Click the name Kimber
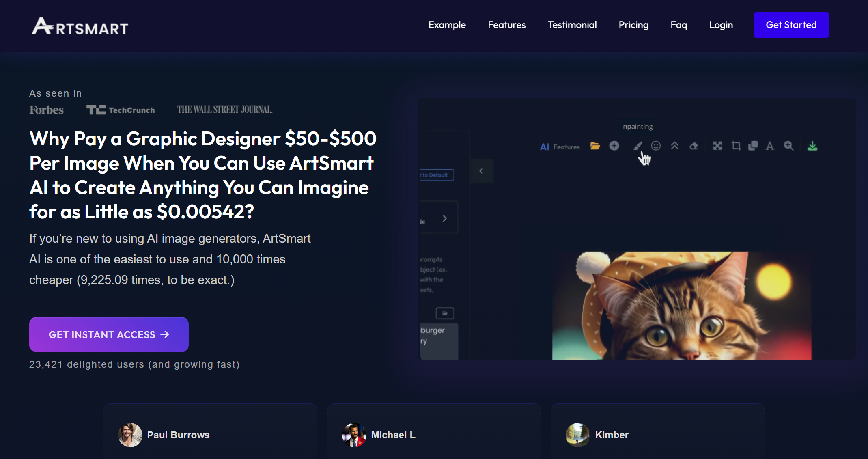 [x=612, y=435]
